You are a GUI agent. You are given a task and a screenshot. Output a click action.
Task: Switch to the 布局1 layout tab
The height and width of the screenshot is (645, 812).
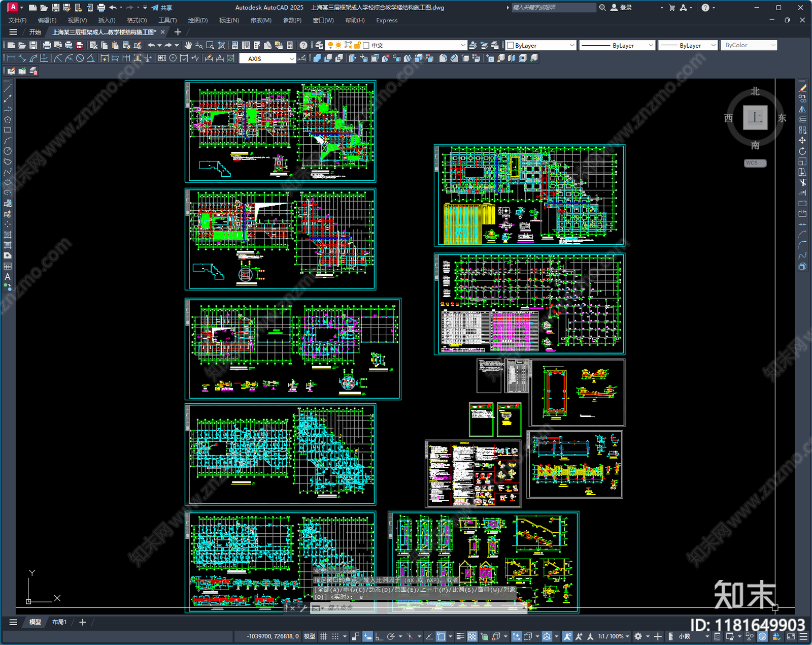coord(59,622)
